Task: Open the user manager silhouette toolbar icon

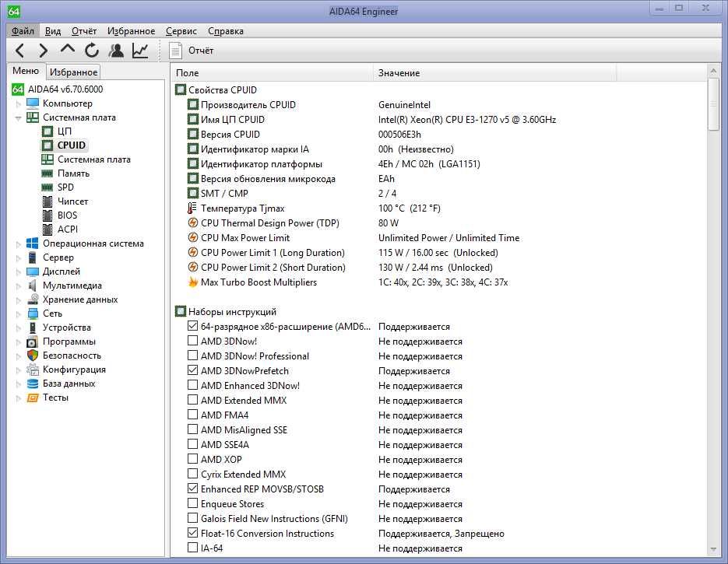Action: (x=116, y=50)
